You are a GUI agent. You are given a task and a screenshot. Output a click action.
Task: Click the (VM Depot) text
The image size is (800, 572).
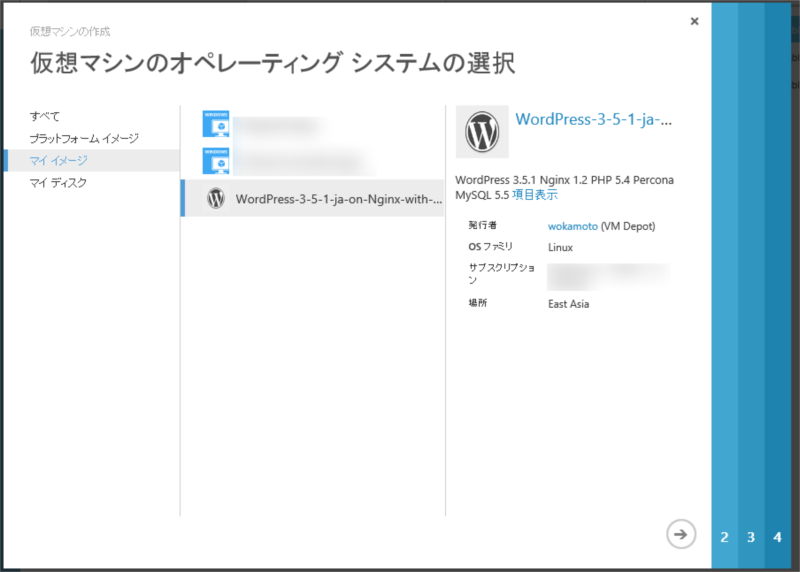tap(628, 227)
